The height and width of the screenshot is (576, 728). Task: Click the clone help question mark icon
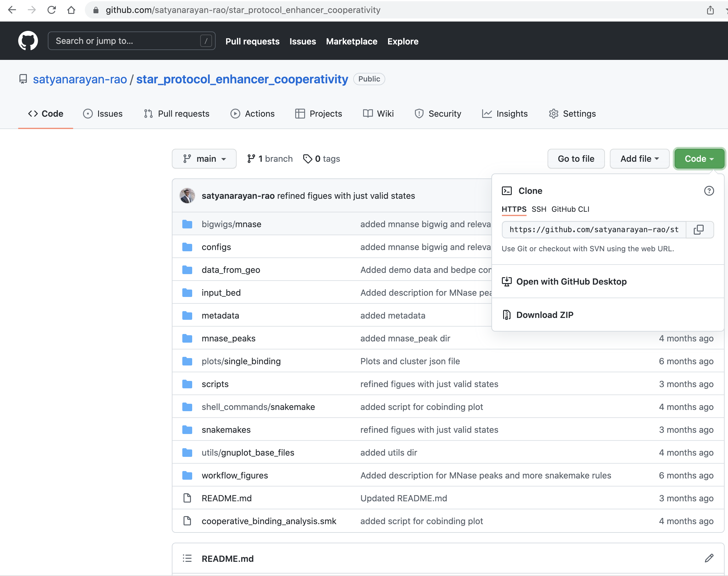tap(709, 191)
